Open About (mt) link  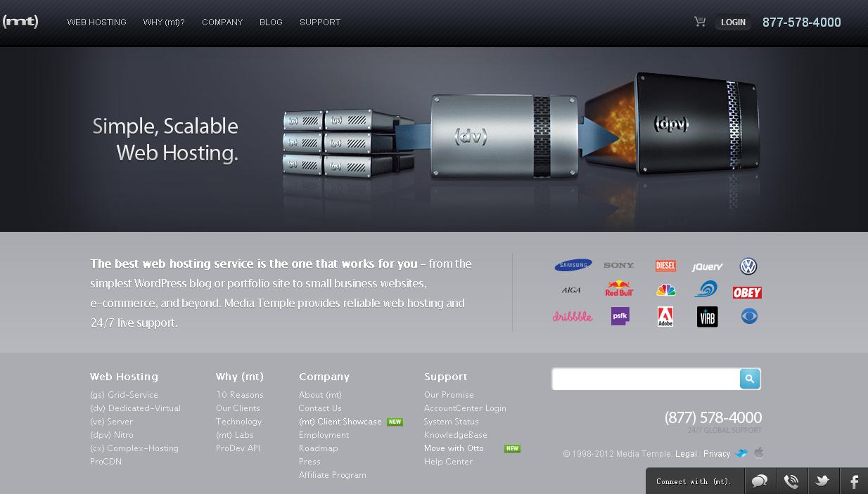[x=320, y=395]
